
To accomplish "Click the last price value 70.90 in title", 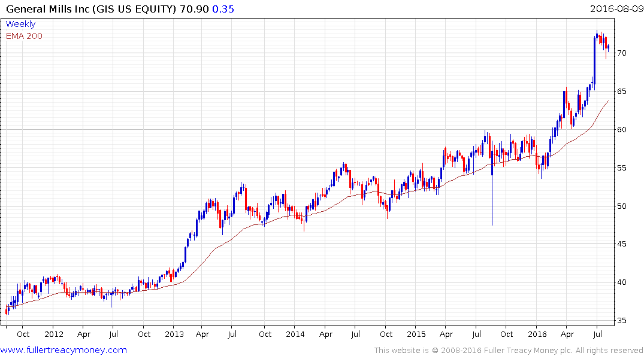I will [x=194, y=9].
